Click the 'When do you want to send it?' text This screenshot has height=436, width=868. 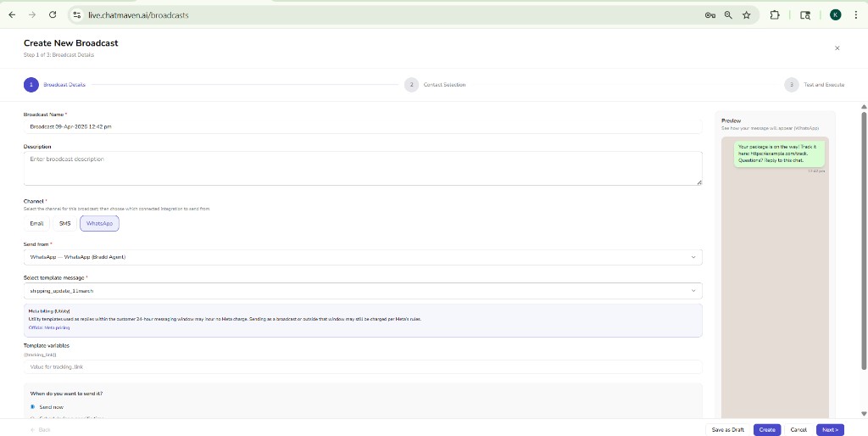click(66, 394)
